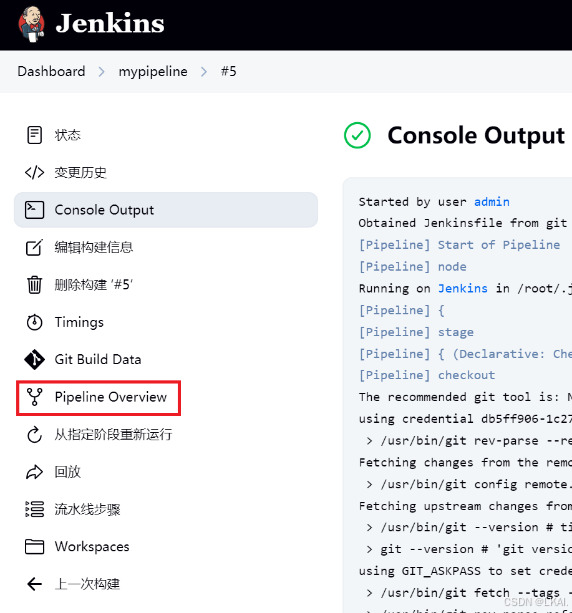
Task: Open the Jenkins node link in Running on line
Action: pyautogui.click(x=463, y=289)
